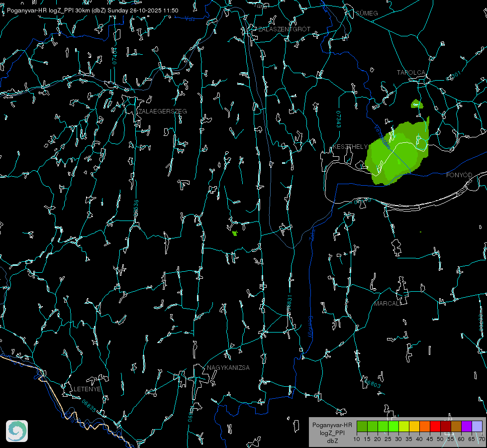The image size is (487, 448).
Task: Click the tiny green echo in map center
Action: (x=235, y=233)
